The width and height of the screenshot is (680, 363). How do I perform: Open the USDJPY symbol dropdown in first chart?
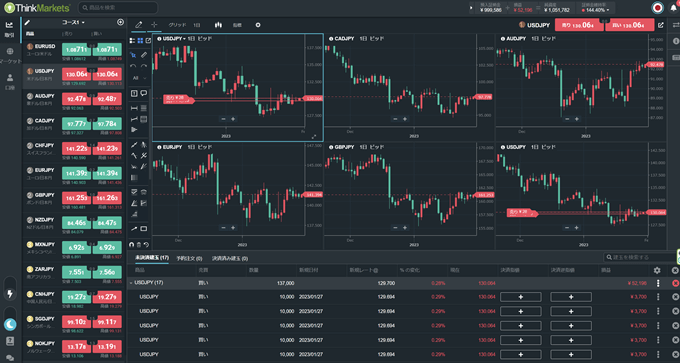(x=174, y=39)
